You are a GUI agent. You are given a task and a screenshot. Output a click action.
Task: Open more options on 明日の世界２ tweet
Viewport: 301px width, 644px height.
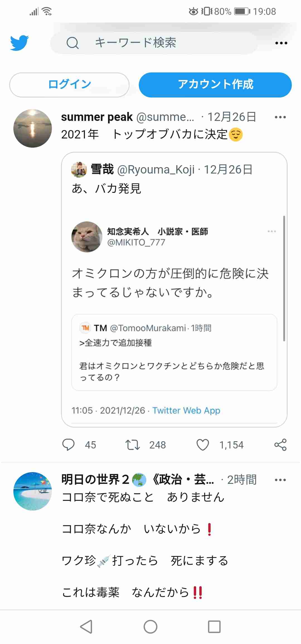click(280, 480)
